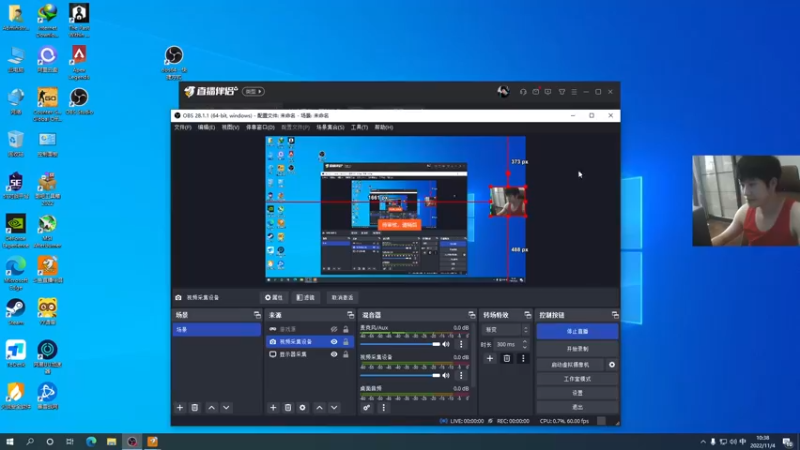Add a new source with plus icon
This screenshot has height=450, width=800.
pos(273,408)
